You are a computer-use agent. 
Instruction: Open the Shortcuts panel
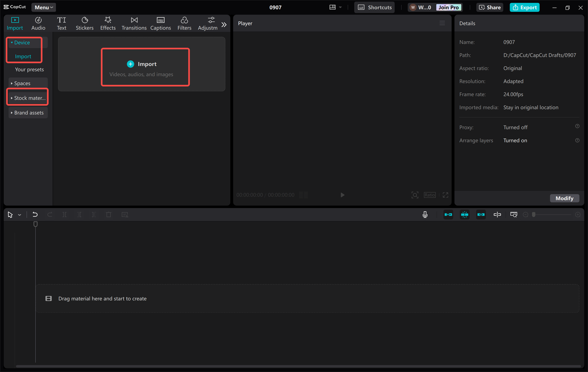pyautogui.click(x=374, y=7)
